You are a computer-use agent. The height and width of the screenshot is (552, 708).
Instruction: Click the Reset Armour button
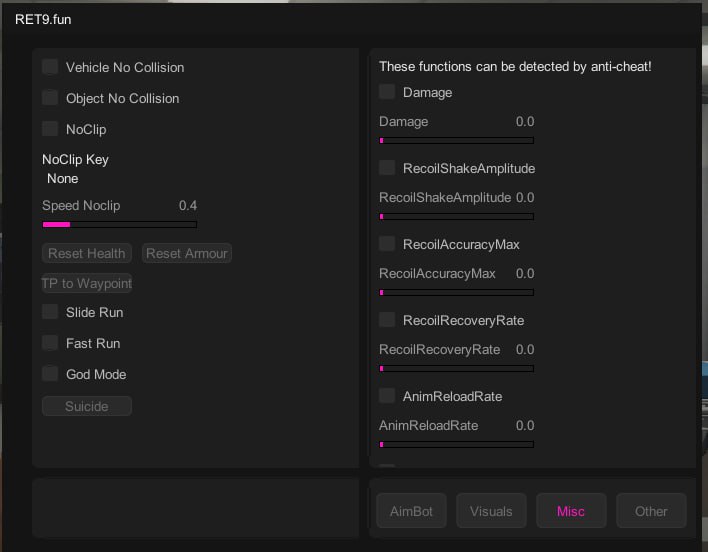point(187,253)
